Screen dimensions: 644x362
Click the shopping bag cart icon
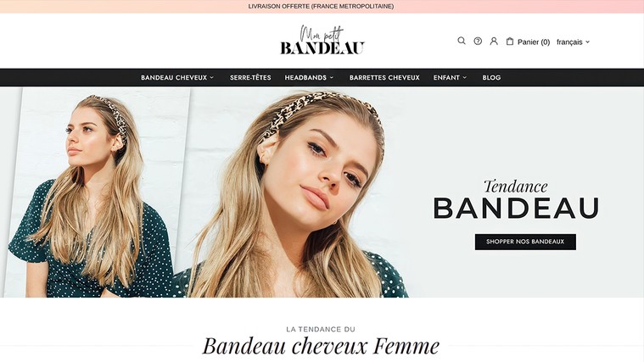[510, 41]
